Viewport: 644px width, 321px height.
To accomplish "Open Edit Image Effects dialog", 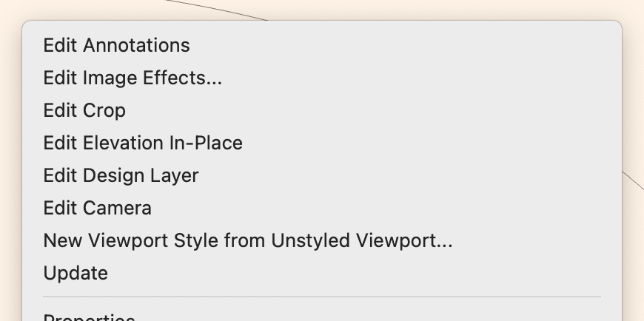I will coord(133,78).
